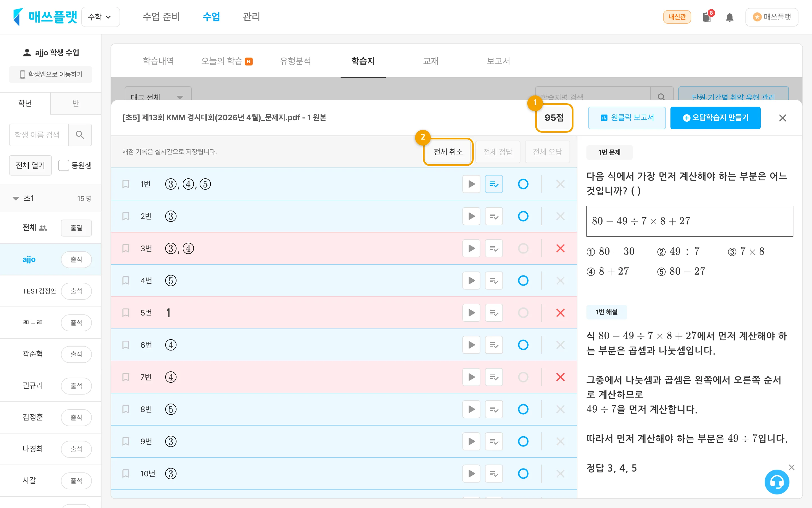Play the video for question 9번
Screen dimensions: 812x508
coord(471,441)
